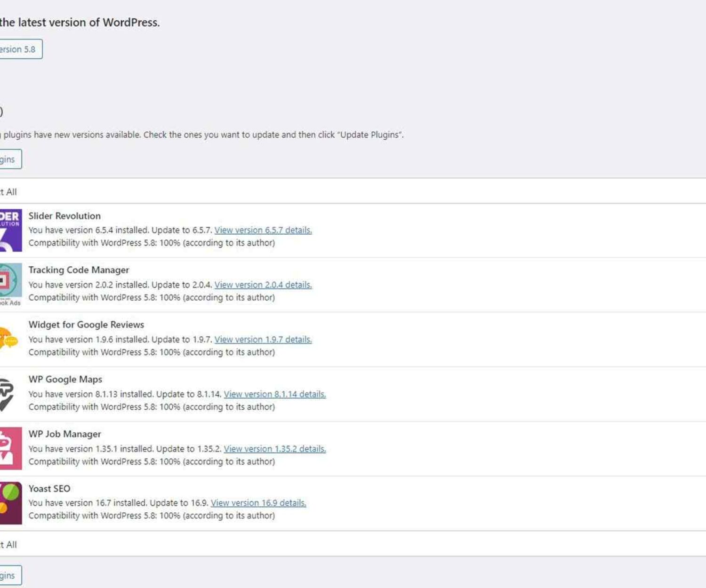Open View version 8.1.14 details link
706x588 pixels.
coord(275,394)
